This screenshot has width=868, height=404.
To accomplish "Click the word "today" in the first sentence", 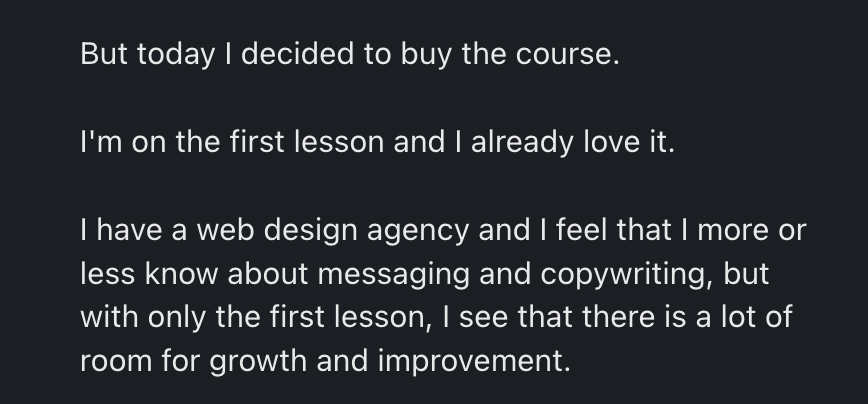I will coord(175,56).
